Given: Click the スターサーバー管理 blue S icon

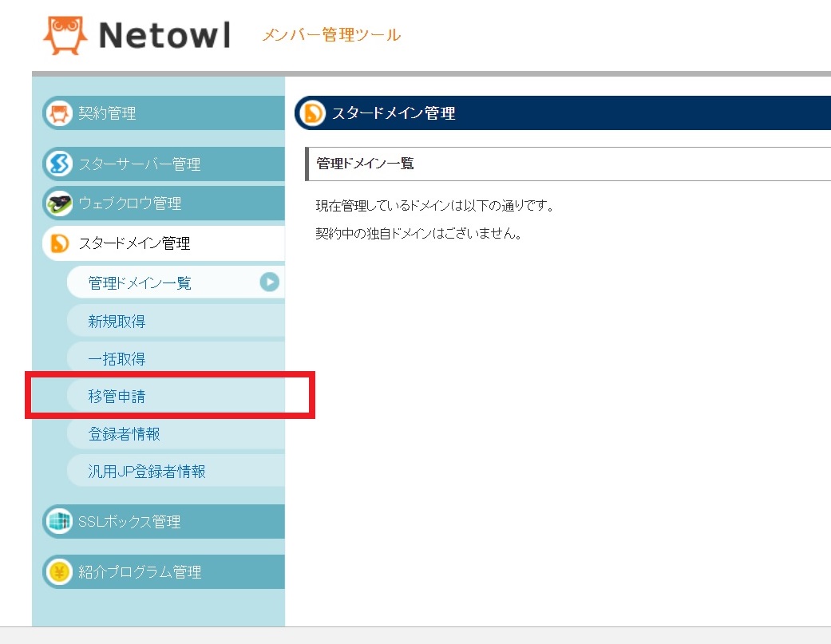Looking at the screenshot, I should pos(57,164).
